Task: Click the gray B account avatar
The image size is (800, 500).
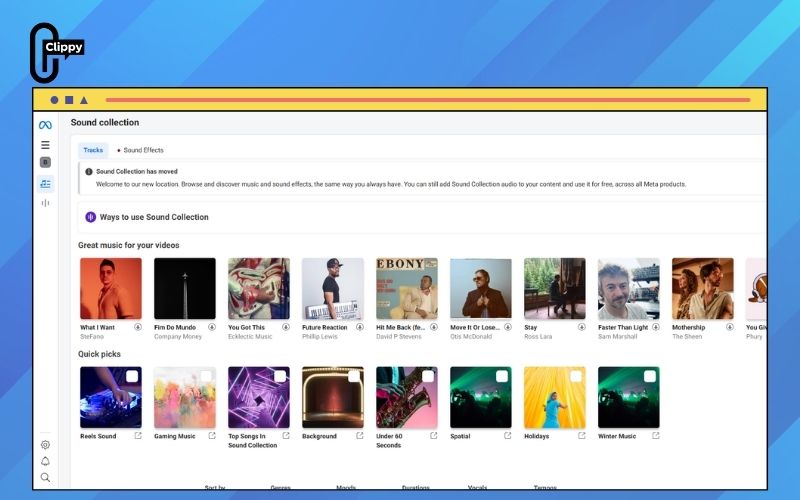Action: pos(45,162)
